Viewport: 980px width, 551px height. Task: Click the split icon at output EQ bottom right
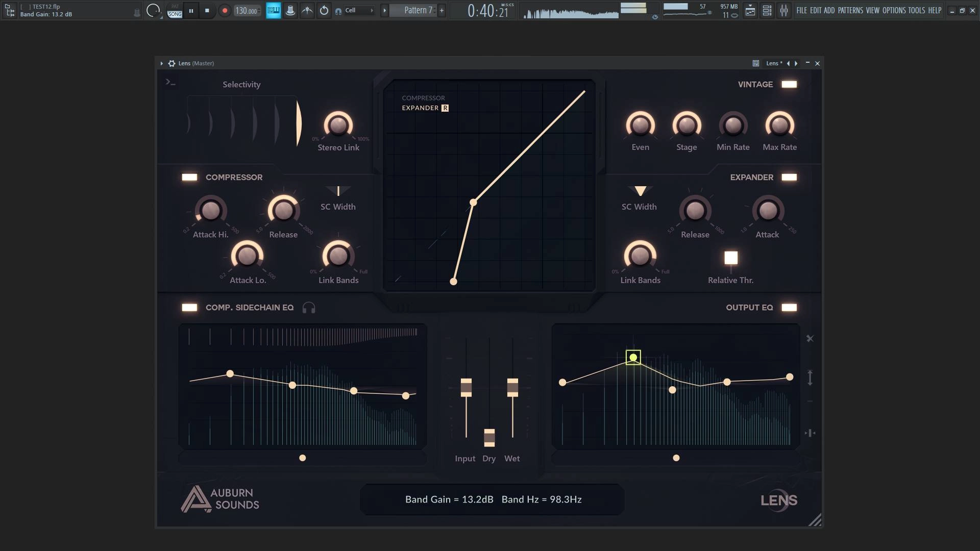pos(810,433)
